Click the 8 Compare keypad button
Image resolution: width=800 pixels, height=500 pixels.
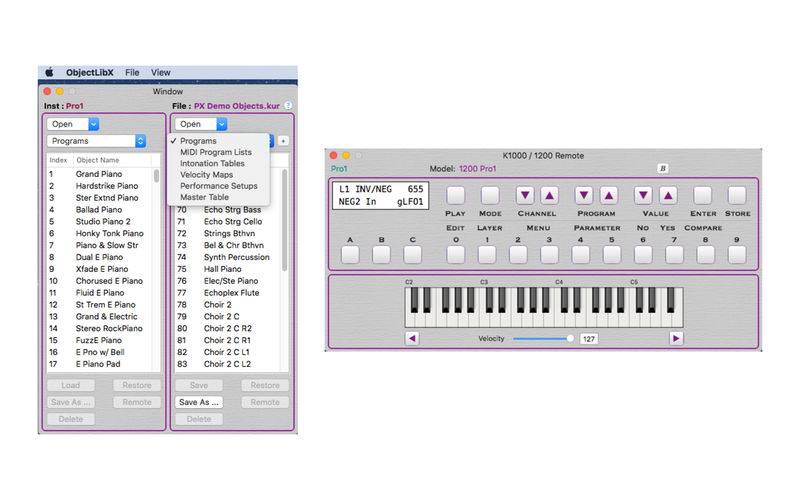point(706,255)
